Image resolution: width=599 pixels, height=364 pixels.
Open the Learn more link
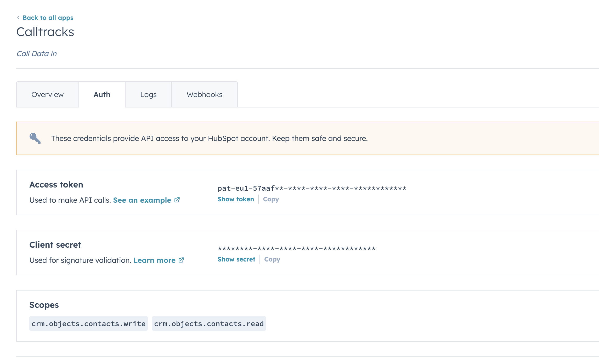pyautogui.click(x=154, y=260)
